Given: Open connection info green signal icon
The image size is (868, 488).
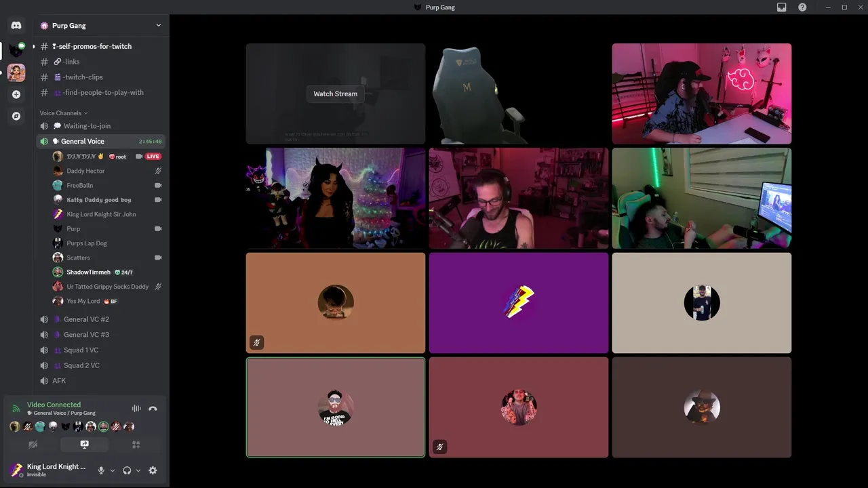Looking at the screenshot, I should [x=16, y=409].
